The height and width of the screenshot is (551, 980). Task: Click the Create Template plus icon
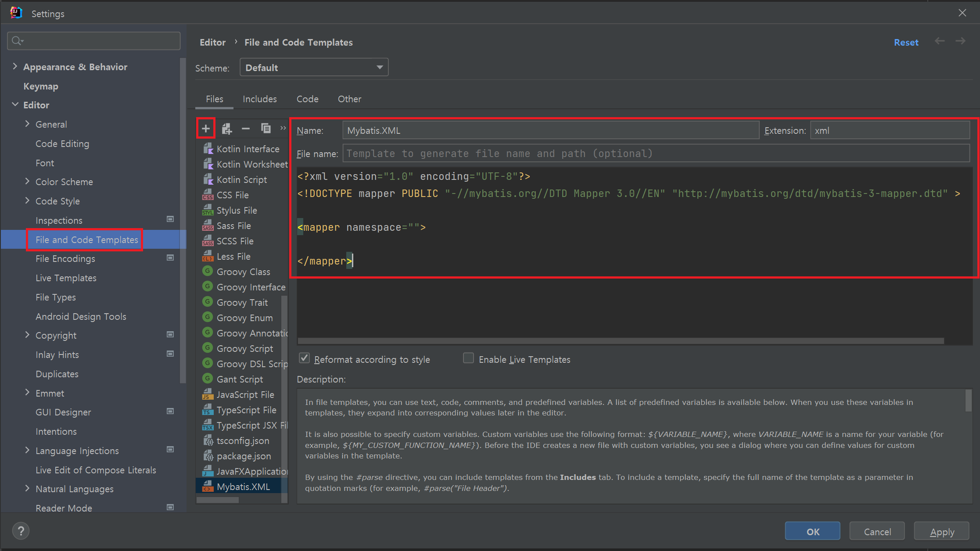205,129
